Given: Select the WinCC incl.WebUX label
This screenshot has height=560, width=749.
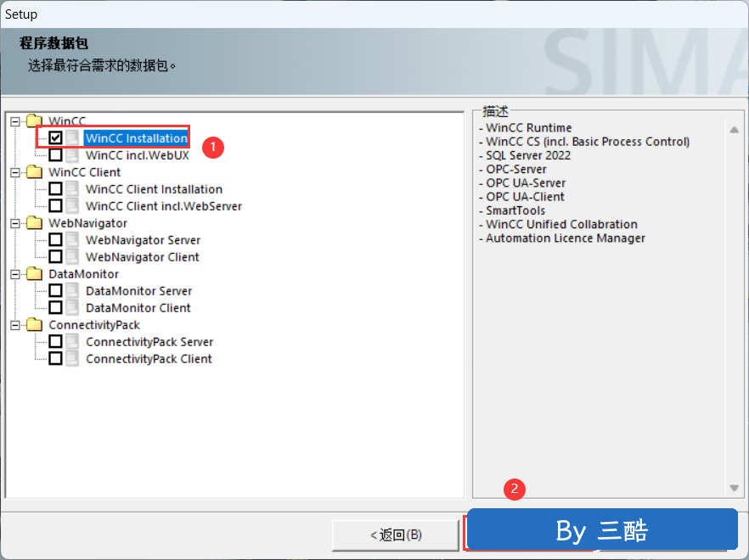Looking at the screenshot, I should click(138, 155).
